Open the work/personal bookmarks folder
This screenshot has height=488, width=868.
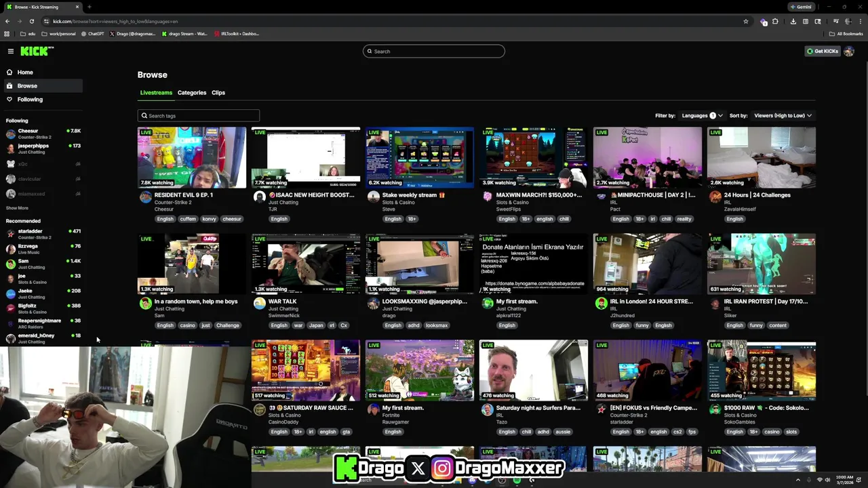coord(58,33)
